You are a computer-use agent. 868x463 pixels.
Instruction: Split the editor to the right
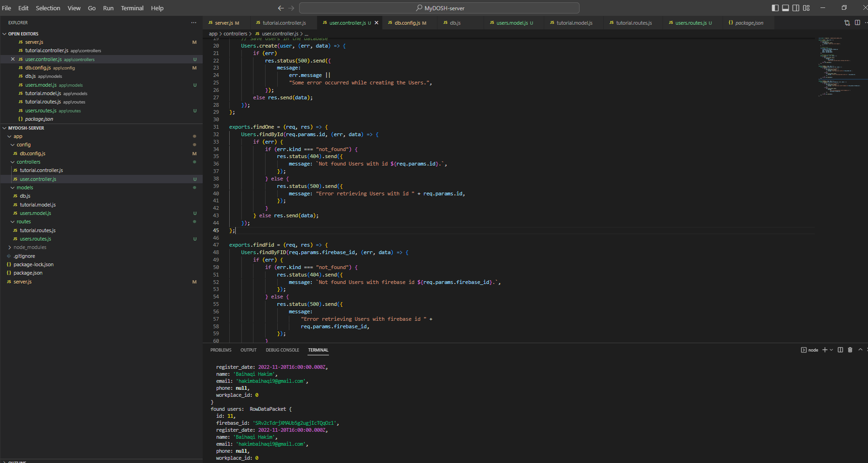pyautogui.click(x=857, y=23)
